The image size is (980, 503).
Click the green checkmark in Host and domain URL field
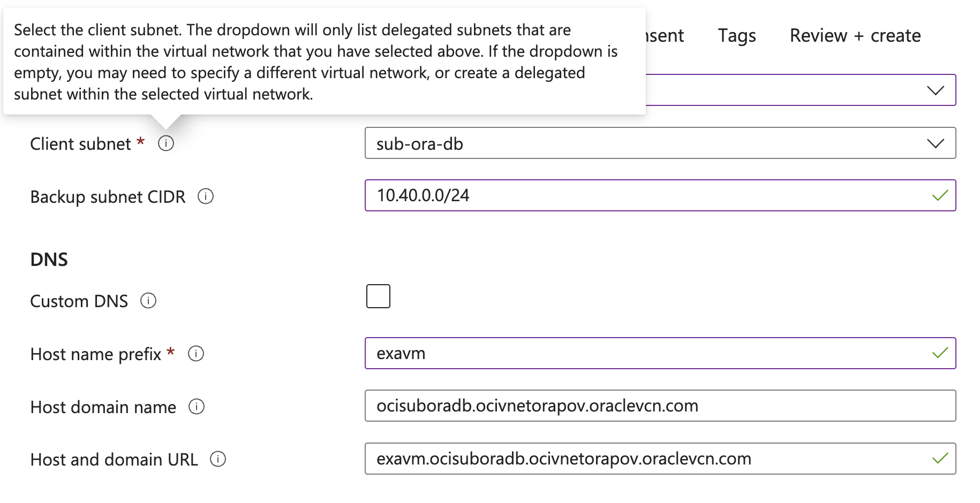pos(940,459)
